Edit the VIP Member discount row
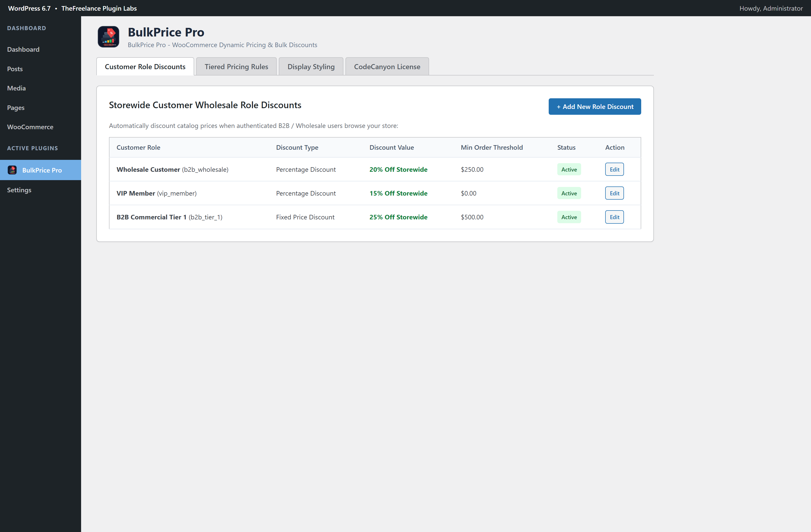This screenshot has height=532, width=811. point(614,193)
